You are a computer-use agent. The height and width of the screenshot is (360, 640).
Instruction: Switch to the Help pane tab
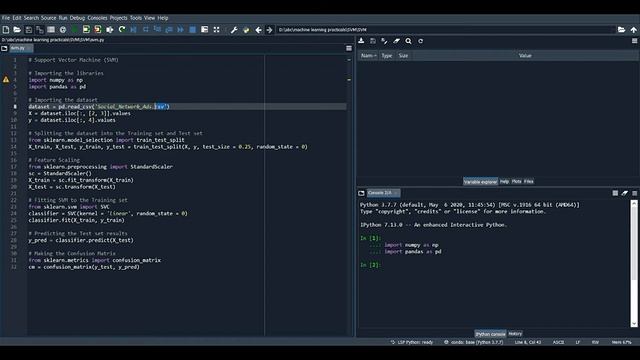coord(504,182)
